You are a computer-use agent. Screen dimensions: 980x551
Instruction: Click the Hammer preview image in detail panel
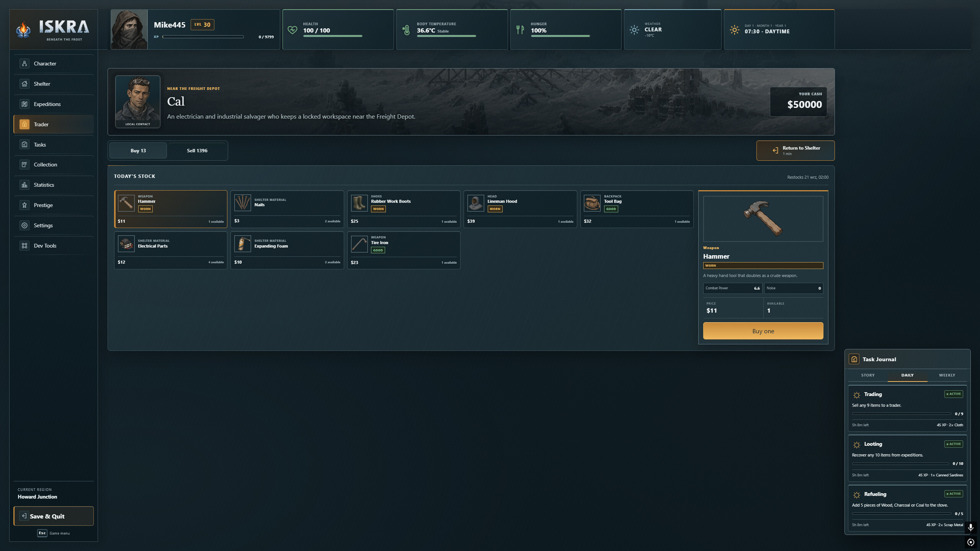click(x=763, y=219)
